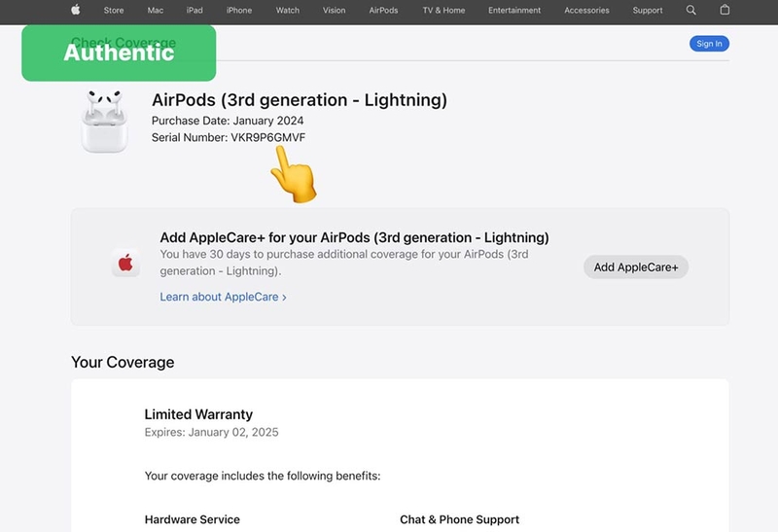The width and height of the screenshot is (778, 532).
Task: Open the Vision menu
Action: point(334,10)
